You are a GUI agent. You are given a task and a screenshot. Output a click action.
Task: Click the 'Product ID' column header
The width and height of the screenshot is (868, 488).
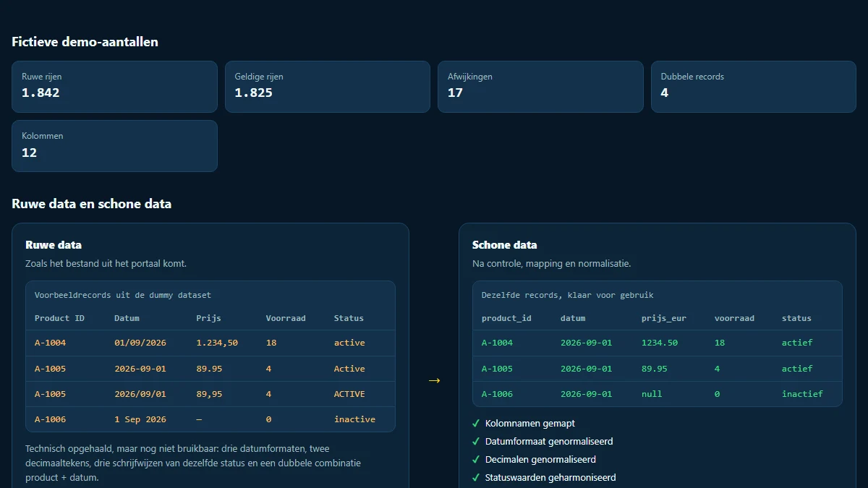[59, 318]
